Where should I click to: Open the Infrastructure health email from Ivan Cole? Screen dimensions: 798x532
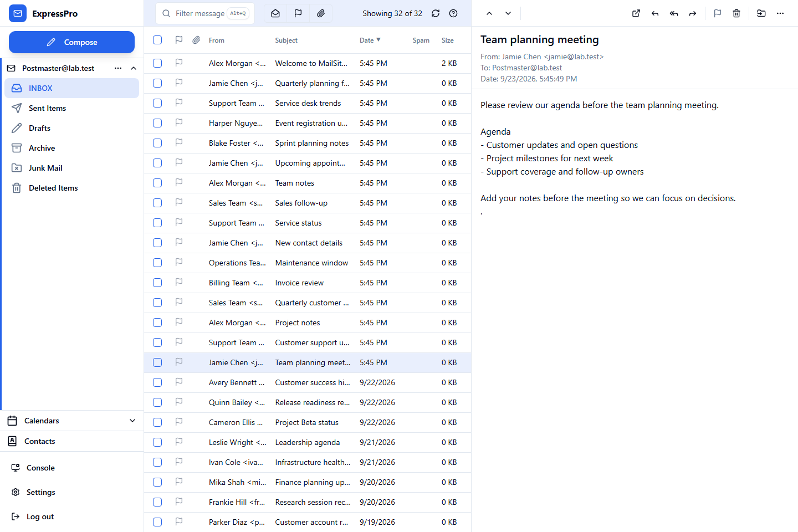[308, 462]
